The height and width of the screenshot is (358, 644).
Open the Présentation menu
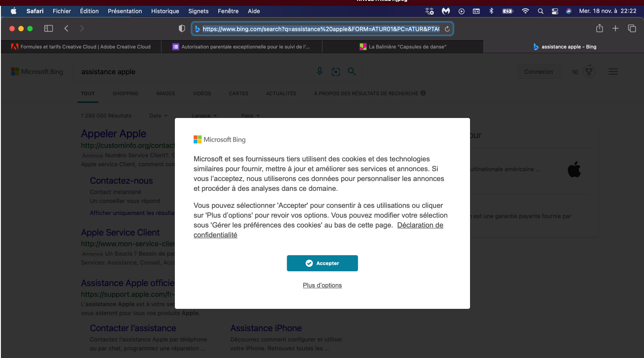click(125, 11)
